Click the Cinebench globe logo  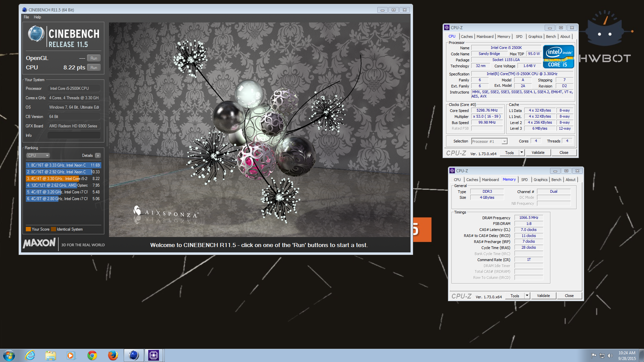pos(36,34)
